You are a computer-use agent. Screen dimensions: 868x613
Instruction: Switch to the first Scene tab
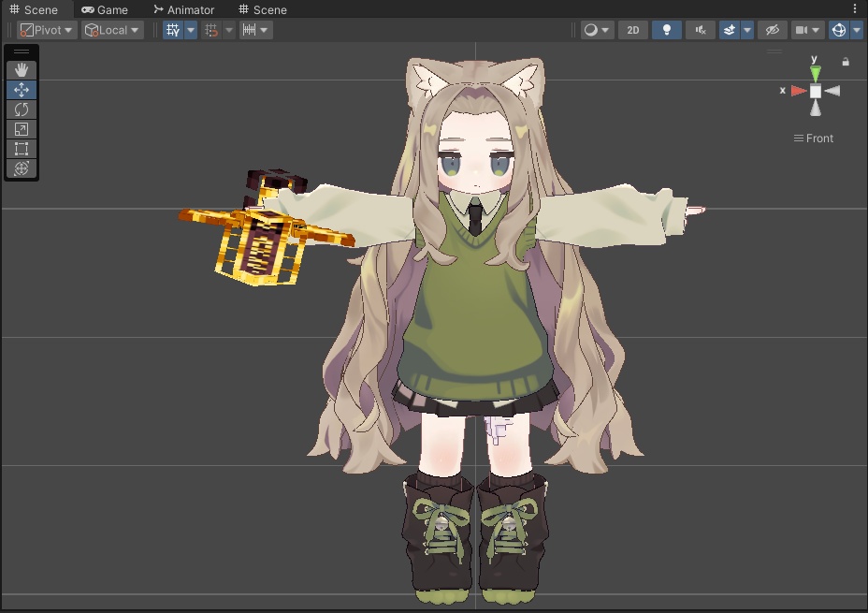(35, 9)
